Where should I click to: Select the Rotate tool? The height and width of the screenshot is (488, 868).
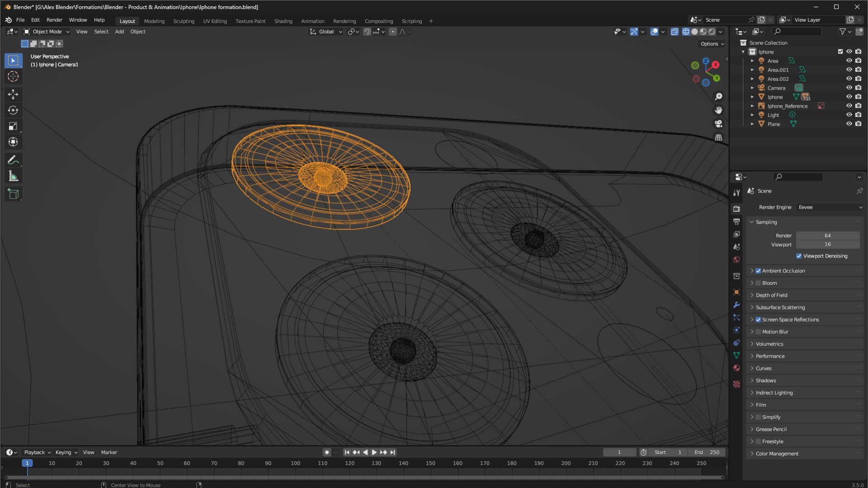(13, 110)
